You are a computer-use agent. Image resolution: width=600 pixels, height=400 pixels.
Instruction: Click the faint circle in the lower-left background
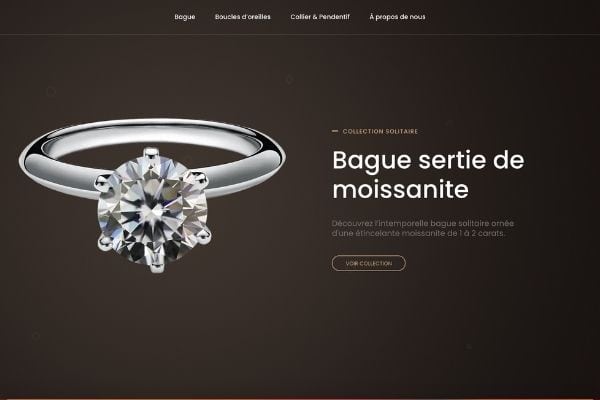[36, 336]
